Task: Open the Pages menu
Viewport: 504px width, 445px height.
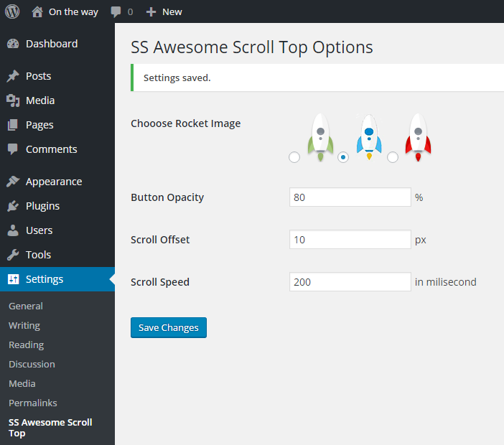Action: [x=57, y=125]
